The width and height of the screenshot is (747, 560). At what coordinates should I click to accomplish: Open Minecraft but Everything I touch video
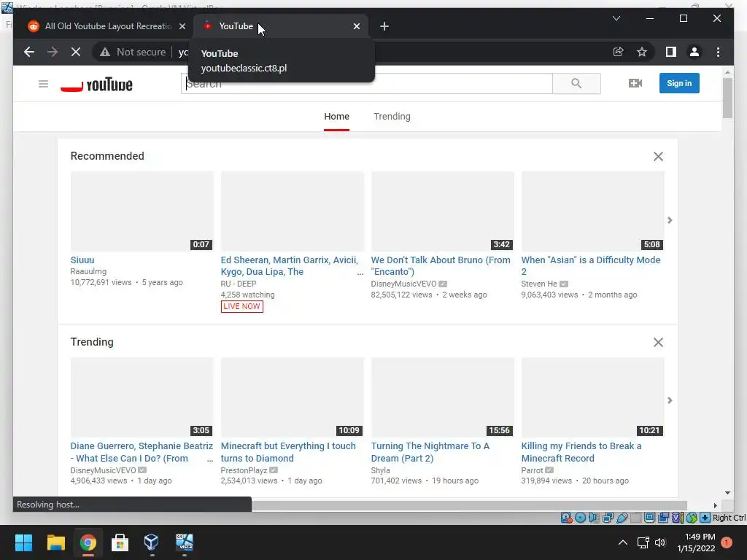pos(288,452)
